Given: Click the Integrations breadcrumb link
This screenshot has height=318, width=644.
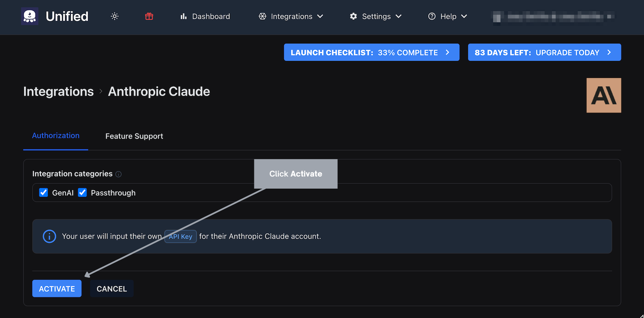Looking at the screenshot, I should click(58, 91).
